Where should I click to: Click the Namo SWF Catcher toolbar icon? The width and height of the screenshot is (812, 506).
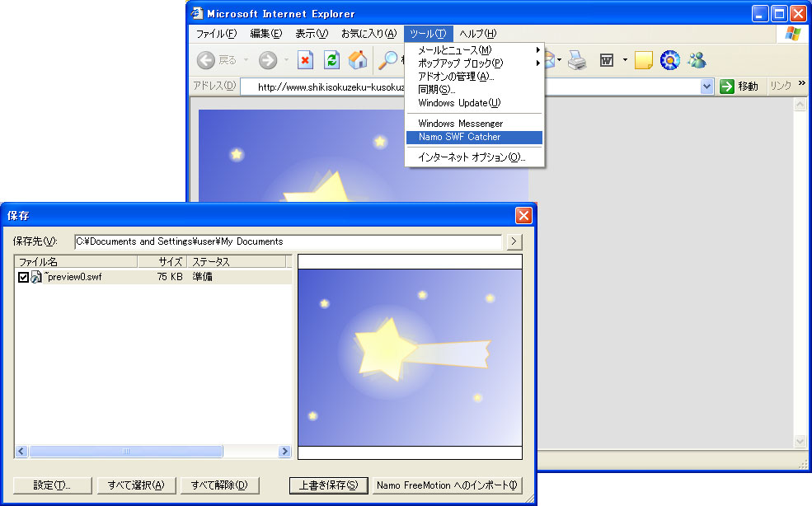(x=669, y=61)
